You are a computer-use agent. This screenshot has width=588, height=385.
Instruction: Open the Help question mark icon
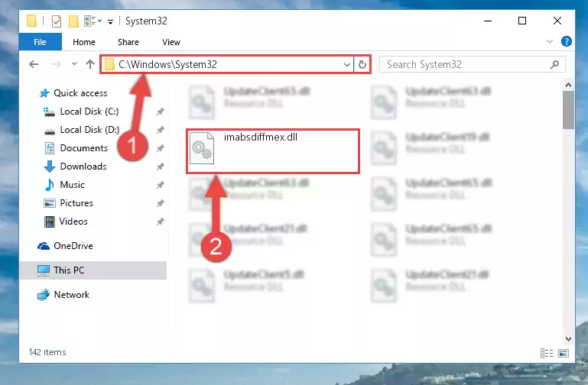(567, 41)
